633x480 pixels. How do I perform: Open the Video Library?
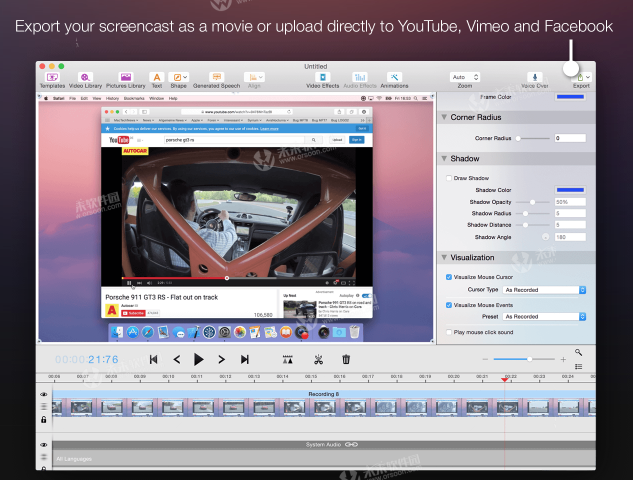click(x=85, y=77)
